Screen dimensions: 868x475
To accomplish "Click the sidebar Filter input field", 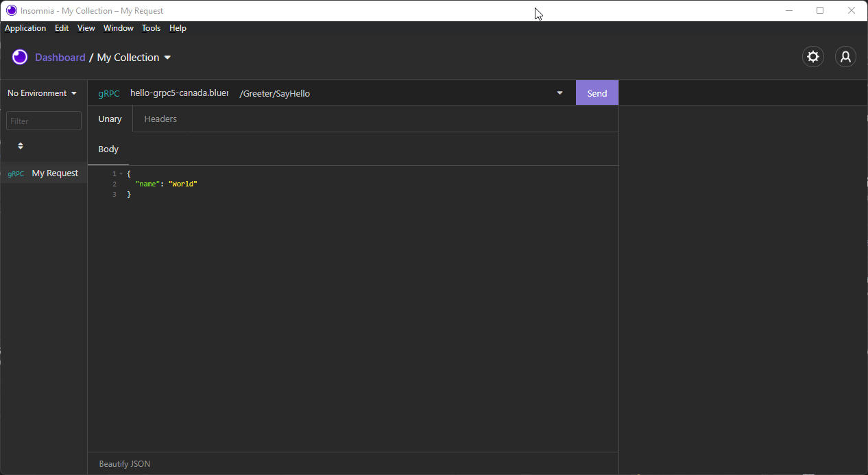I will tap(44, 121).
